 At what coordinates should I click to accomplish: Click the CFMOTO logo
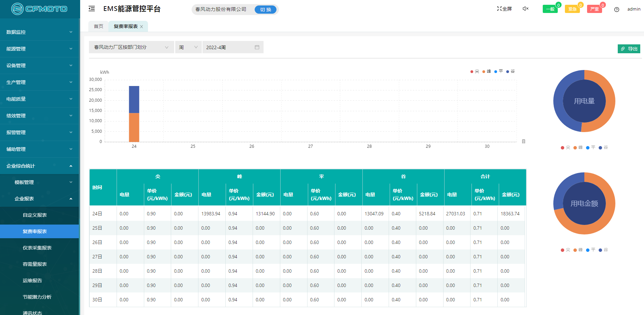point(39,9)
